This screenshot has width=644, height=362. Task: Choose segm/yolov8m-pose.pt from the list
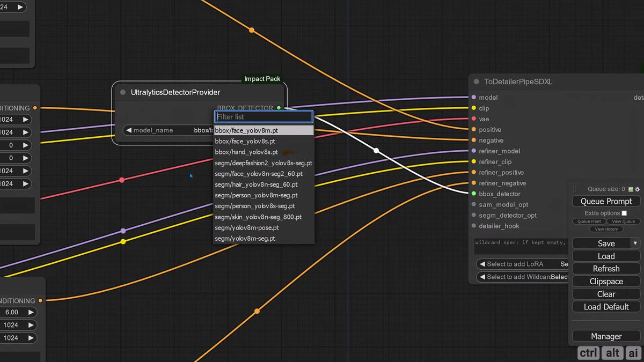click(x=264, y=227)
